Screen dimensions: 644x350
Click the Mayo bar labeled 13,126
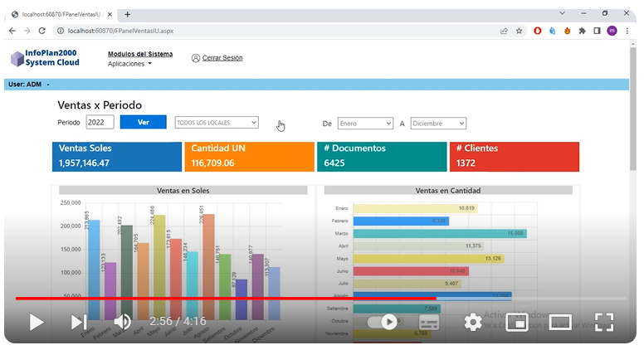[x=429, y=259]
